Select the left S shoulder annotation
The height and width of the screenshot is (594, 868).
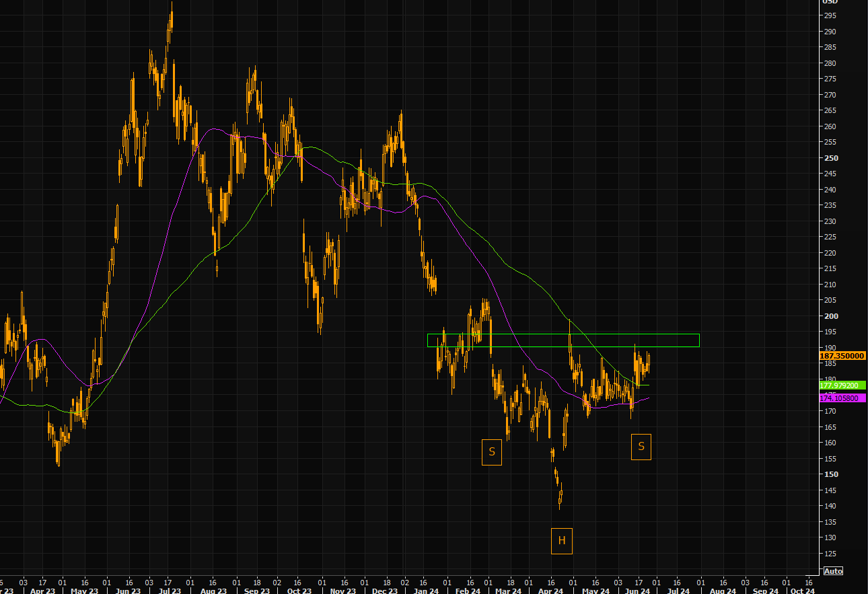(x=492, y=452)
